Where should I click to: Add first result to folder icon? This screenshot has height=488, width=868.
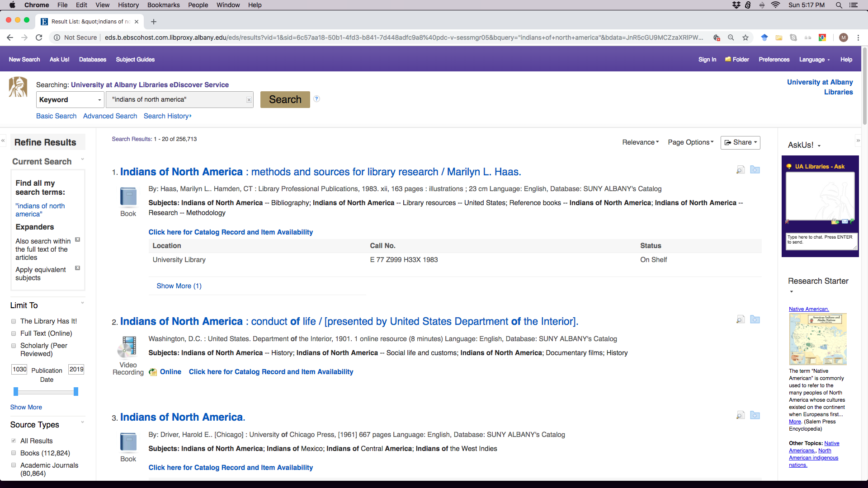coord(755,170)
